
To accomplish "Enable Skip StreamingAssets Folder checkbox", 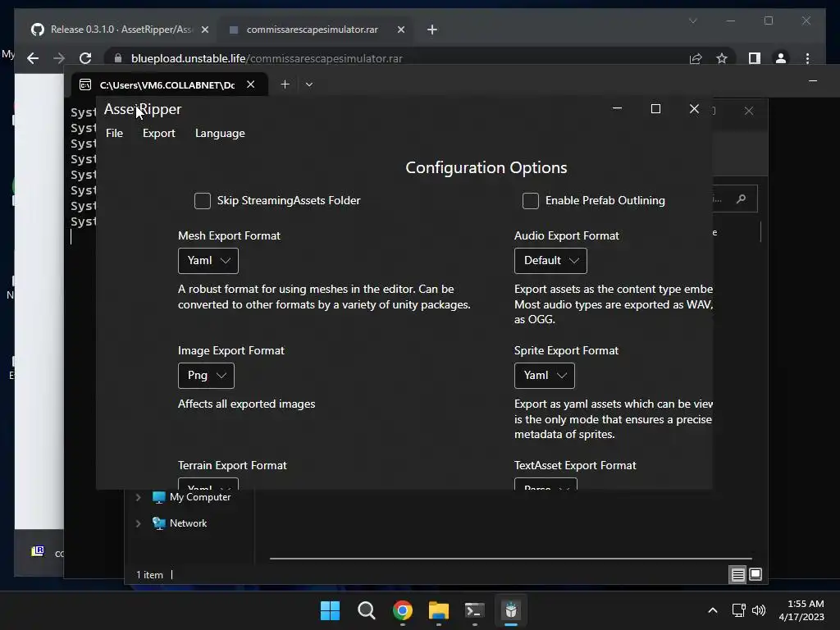I will click(203, 201).
